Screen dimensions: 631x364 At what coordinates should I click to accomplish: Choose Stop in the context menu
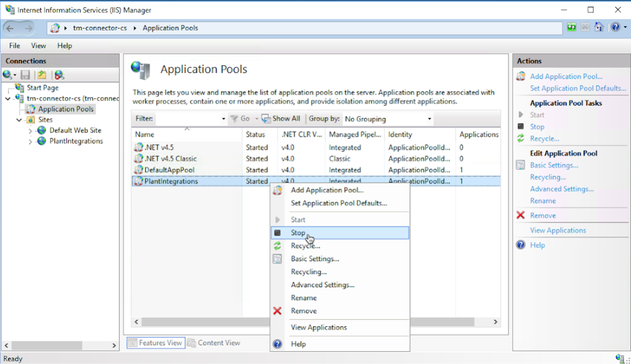point(298,233)
